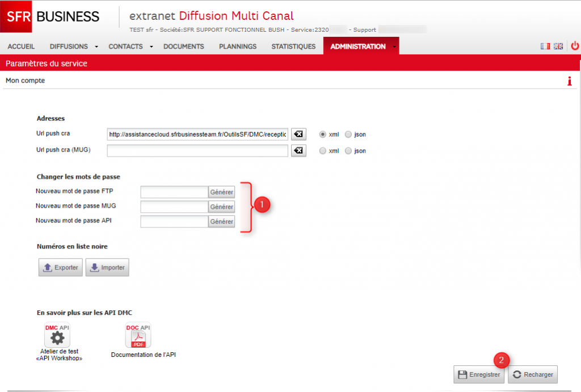Click the Numéros en liste noire heading
Image resolution: width=581 pixels, height=392 pixels.
(x=72, y=246)
